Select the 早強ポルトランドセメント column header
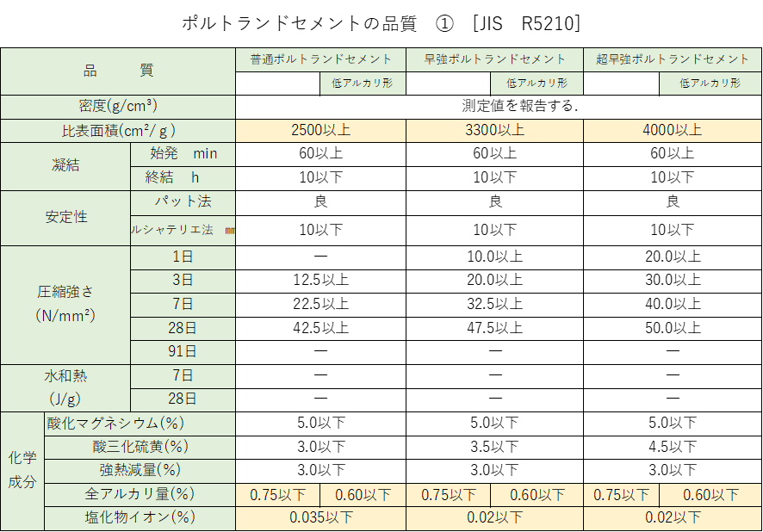Screen dimensions: 763x532 point(494,59)
